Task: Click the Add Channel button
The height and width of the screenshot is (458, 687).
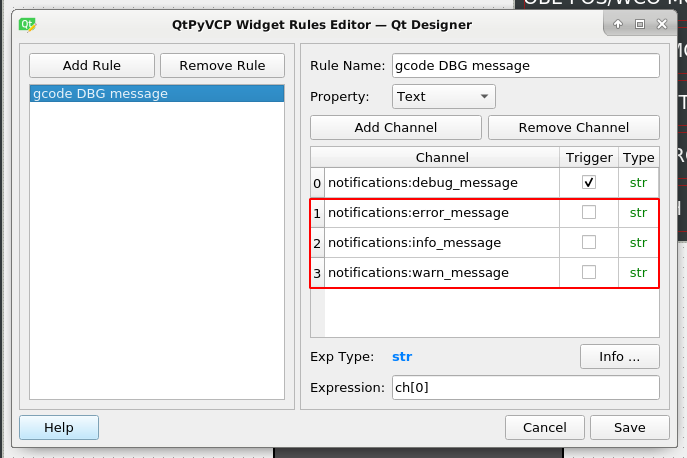Action: coord(396,128)
